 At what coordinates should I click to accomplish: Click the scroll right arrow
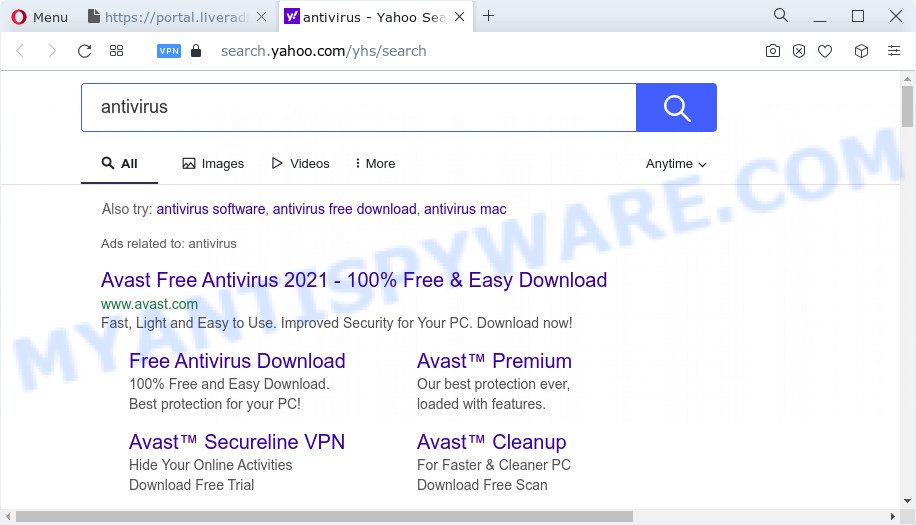[x=893, y=517]
